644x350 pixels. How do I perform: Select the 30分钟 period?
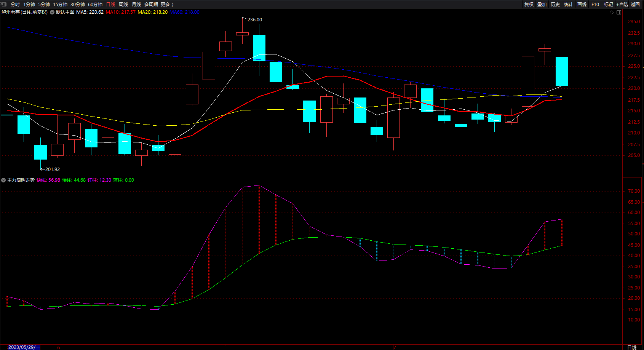(78, 5)
